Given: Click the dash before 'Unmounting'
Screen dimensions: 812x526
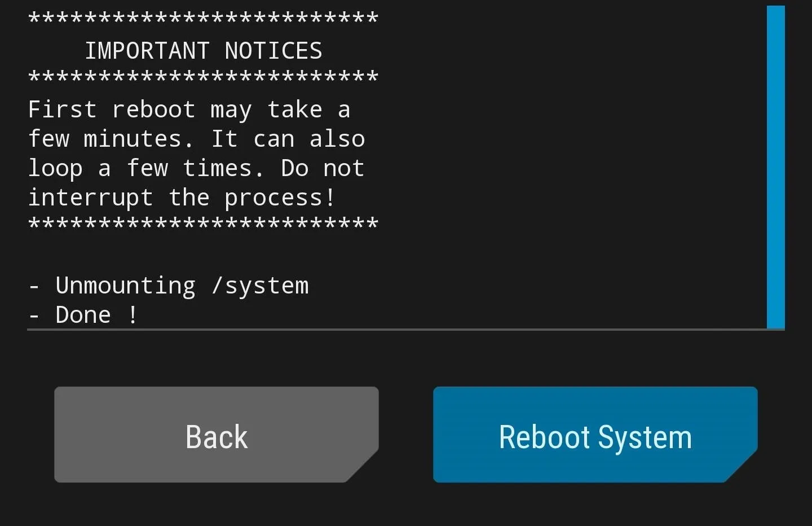Looking at the screenshot, I should pos(34,286).
